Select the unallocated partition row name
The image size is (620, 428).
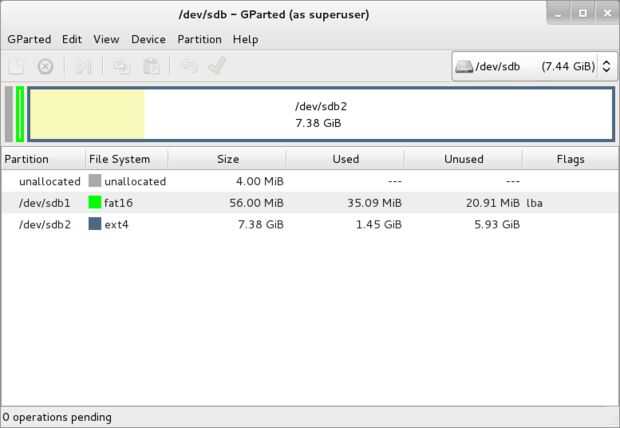(x=50, y=182)
